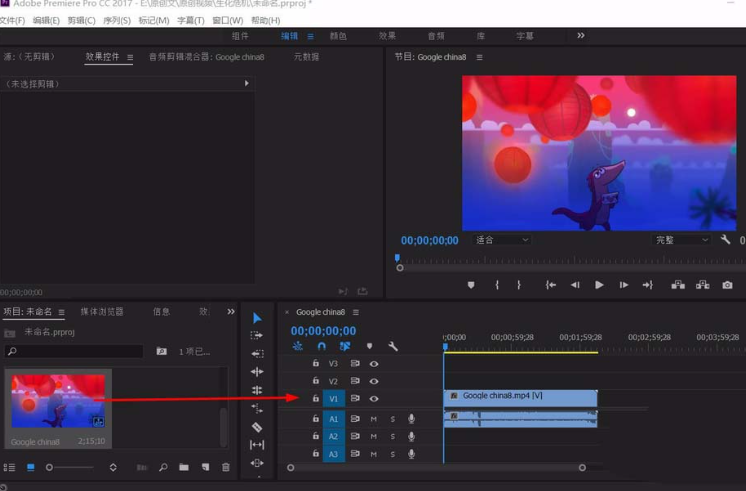746x491 pixels.
Task: Select the Razor tool in the toolbar
Action: pos(257,427)
